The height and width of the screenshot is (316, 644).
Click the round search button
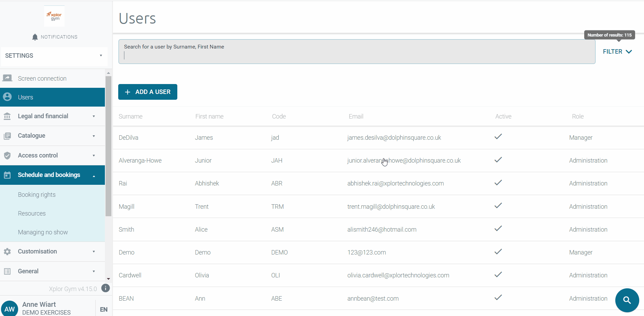pyautogui.click(x=627, y=300)
